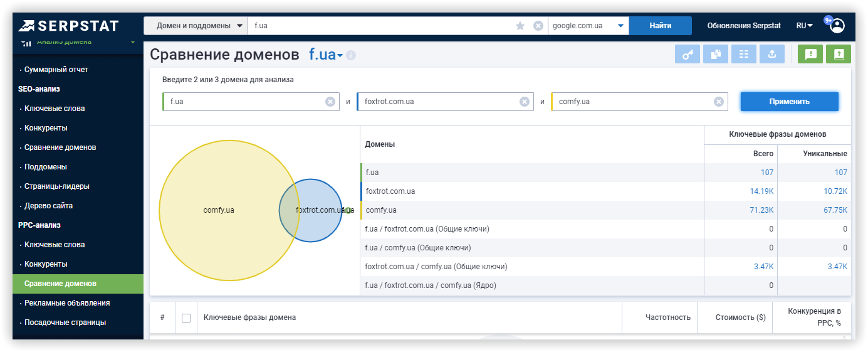Open the help book icon button
This screenshot has width=868, height=352.
click(x=839, y=55)
